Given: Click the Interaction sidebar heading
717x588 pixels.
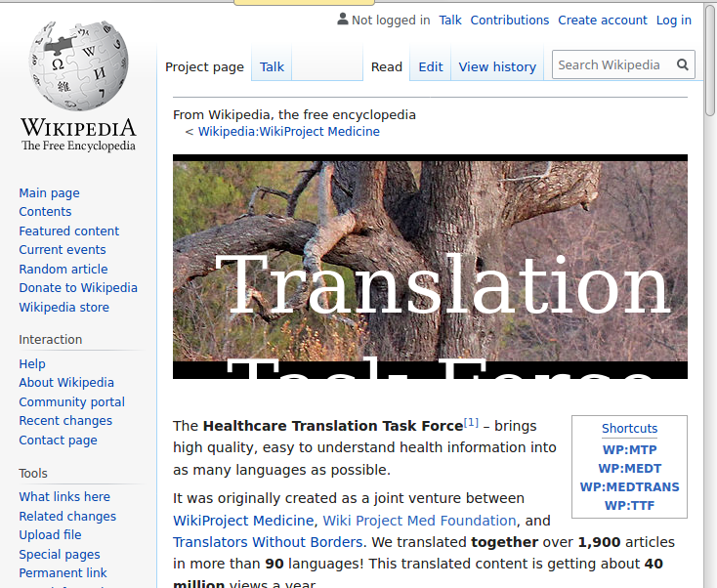Looking at the screenshot, I should [x=50, y=340].
